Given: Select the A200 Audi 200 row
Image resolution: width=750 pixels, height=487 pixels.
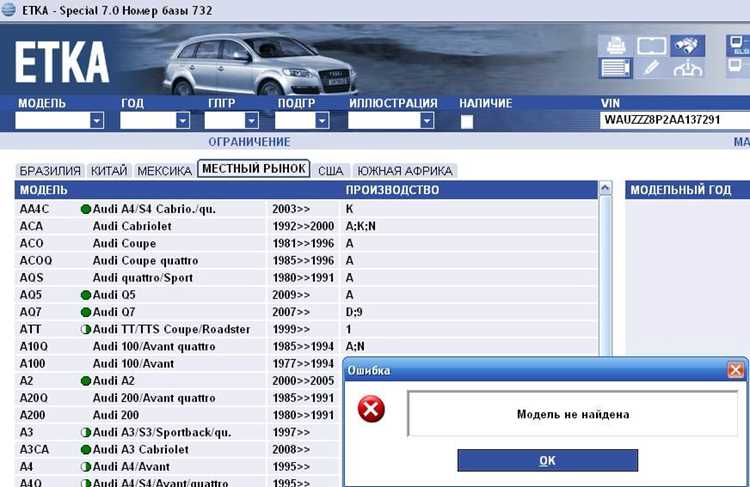Looking at the screenshot, I should (x=179, y=416).
